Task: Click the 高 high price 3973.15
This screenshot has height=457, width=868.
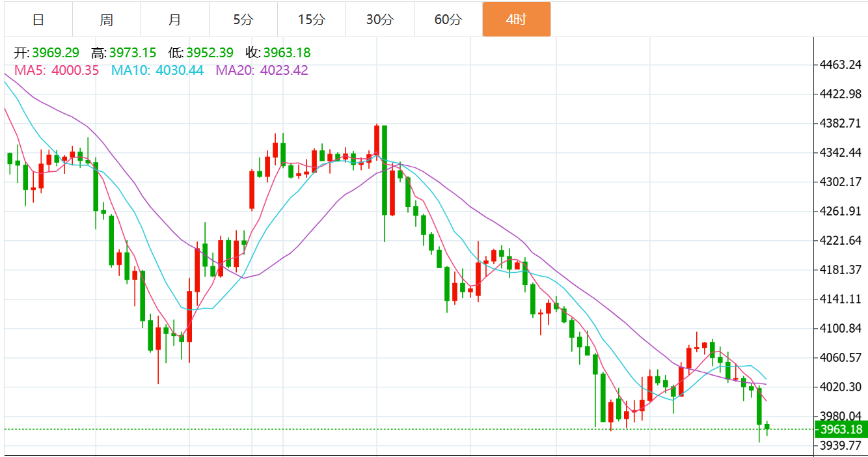Action: pyautogui.click(x=133, y=53)
